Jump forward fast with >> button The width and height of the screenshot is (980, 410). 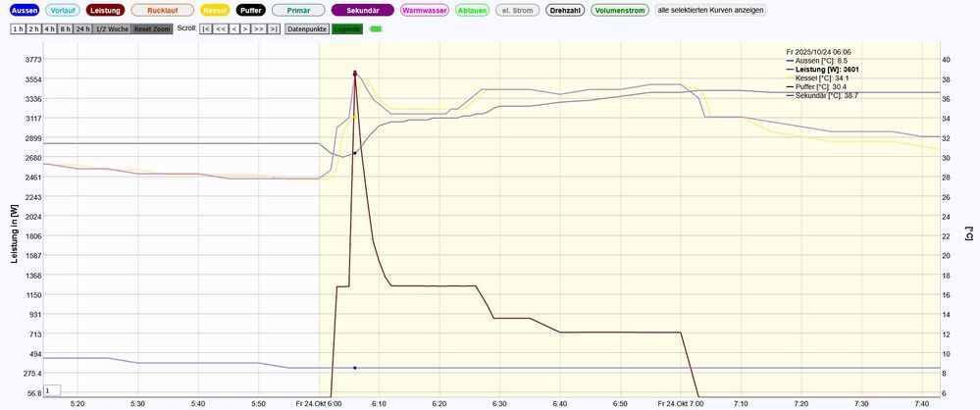(x=258, y=29)
